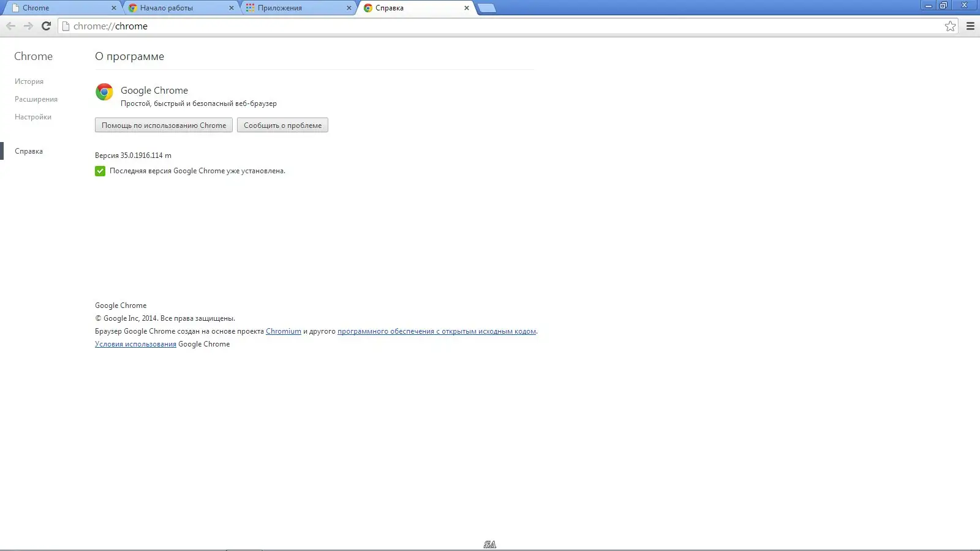Click the tagline Простой, быстрый и безопасный веб-браузер
Viewport: 980px width, 551px height.
pos(198,103)
